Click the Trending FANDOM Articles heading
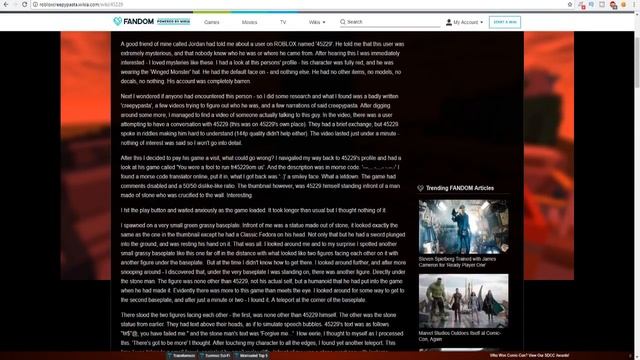Viewport: 640px width, 360px height. pos(460,188)
